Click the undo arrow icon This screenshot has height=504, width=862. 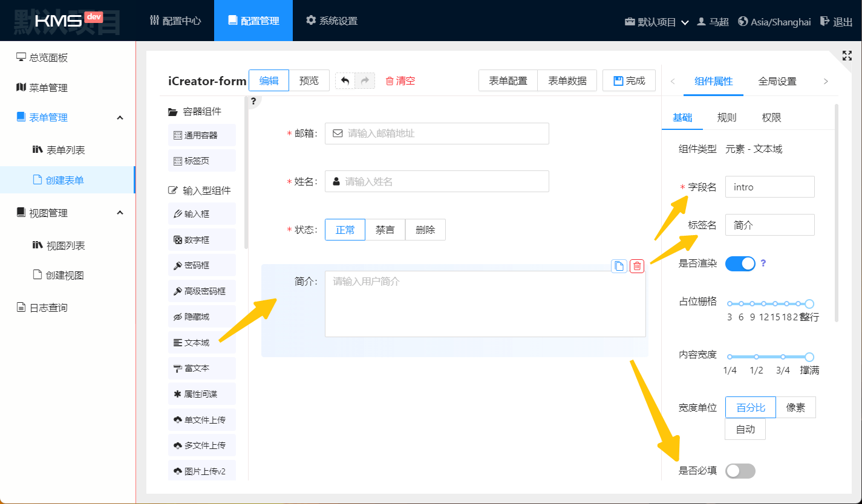pyautogui.click(x=345, y=81)
